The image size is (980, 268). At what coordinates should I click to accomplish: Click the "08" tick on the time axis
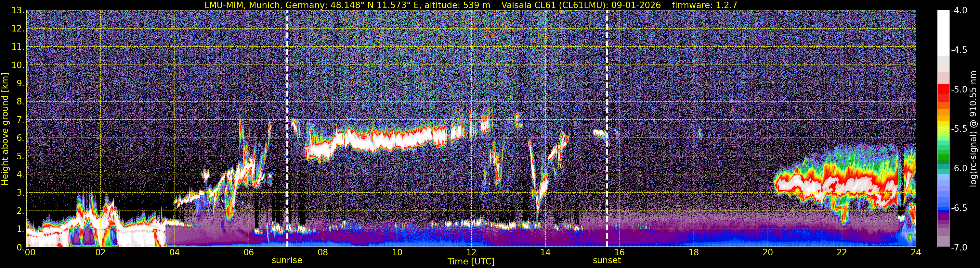[x=323, y=252]
